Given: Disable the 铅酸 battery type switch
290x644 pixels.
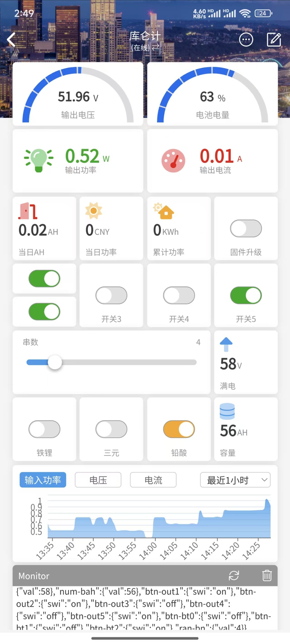Looking at the screenshot, I should coord(179,429).
